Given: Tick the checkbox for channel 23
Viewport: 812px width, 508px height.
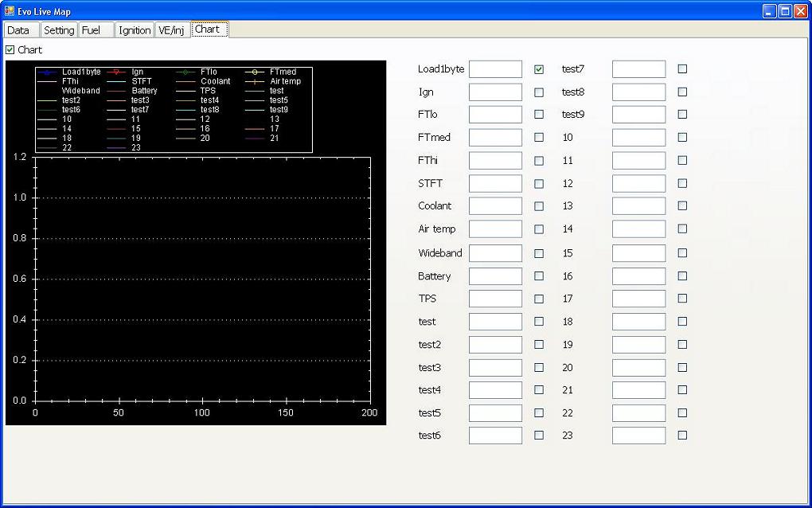Looking at the screenshot, I should tap(682, 436).
